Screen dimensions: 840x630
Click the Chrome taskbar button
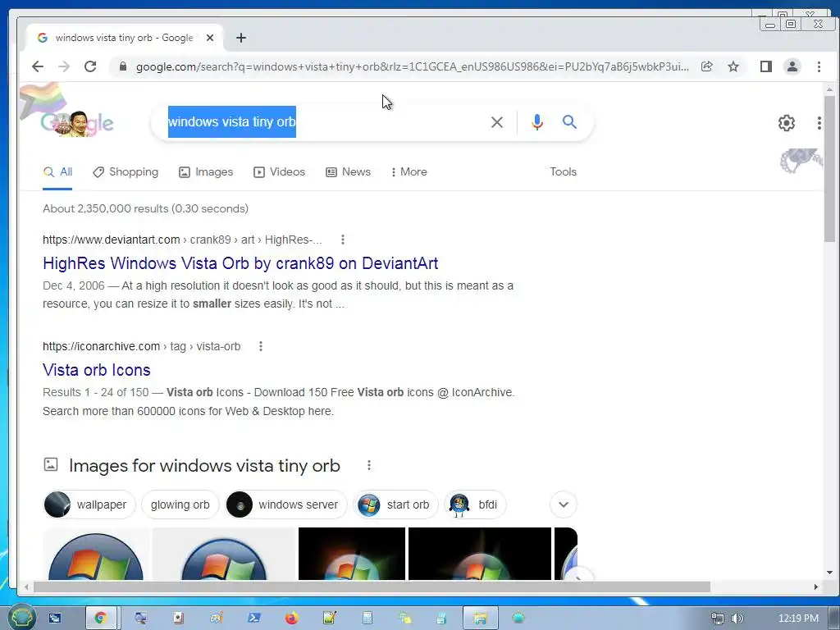coord(101,619)
